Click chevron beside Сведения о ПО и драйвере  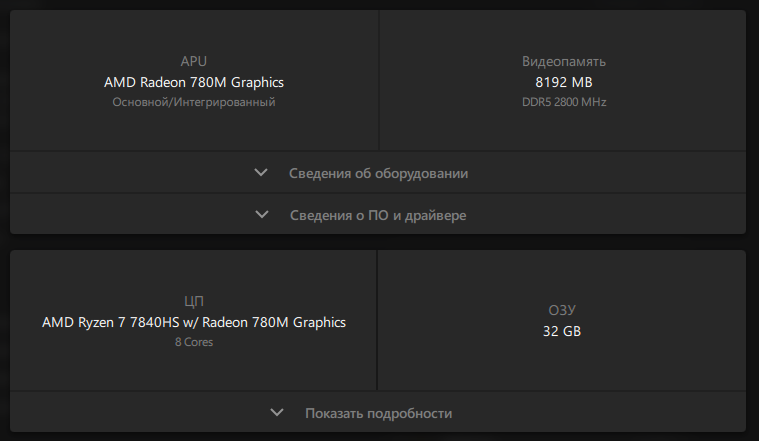[x=262, y=215]
